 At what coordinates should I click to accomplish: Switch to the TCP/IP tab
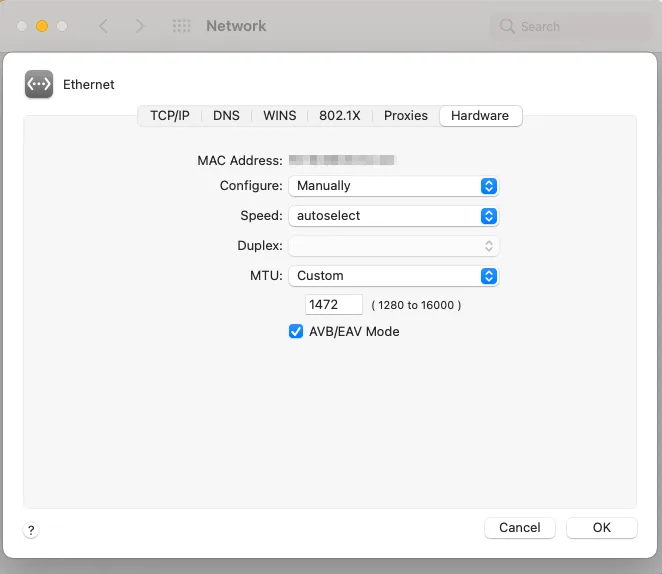[170, 116]
